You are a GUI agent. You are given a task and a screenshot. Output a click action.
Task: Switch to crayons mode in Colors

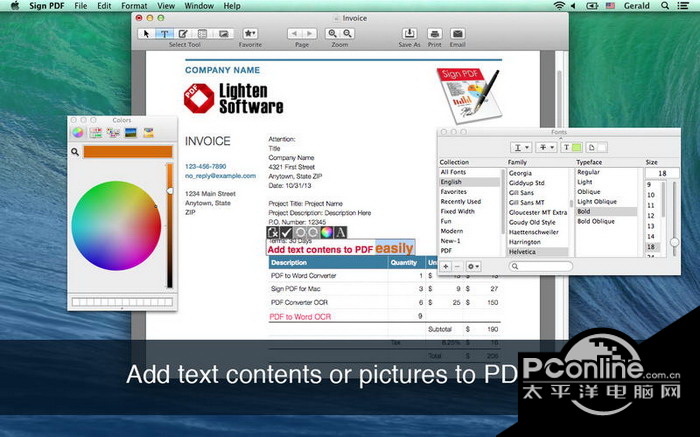[x=149, y=133]
